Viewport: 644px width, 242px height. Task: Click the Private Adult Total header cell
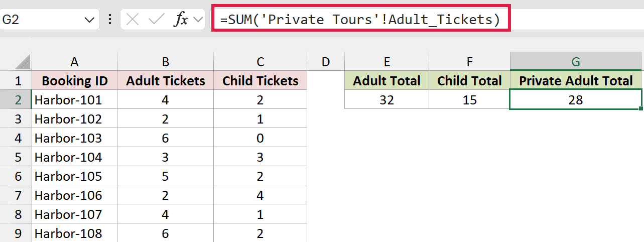coord(576,81)
